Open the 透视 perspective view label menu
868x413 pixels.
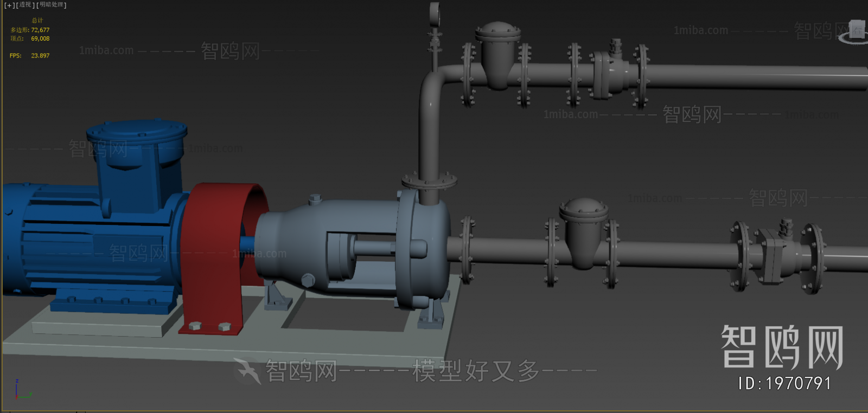(25, 5)
